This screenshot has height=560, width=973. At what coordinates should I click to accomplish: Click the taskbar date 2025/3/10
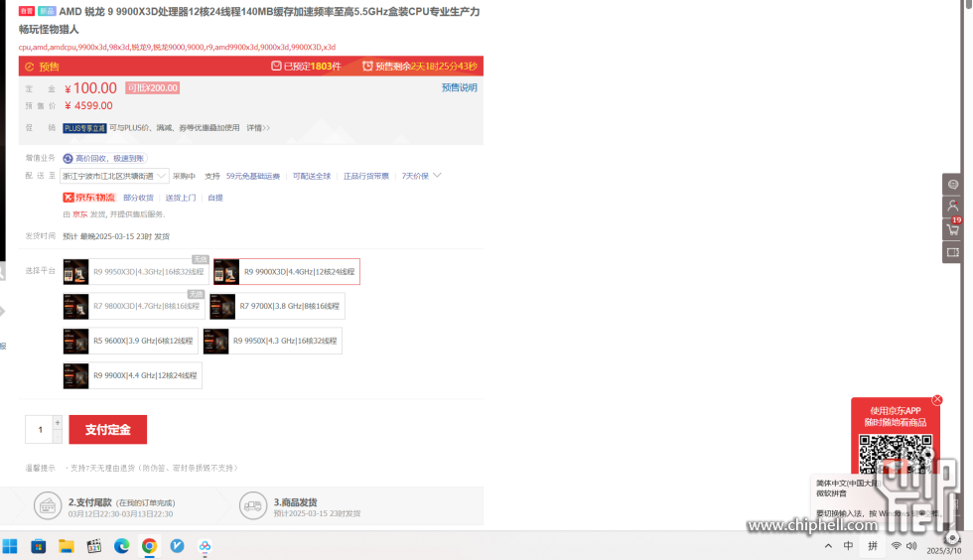tap(944, 551)
